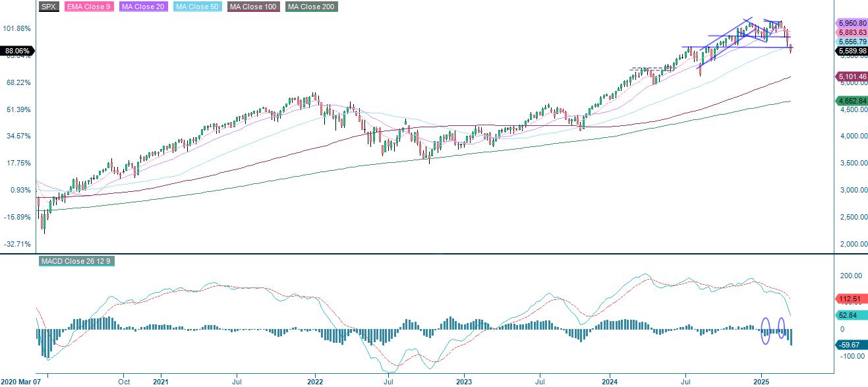
Task: Click the green 4,652.84 price tag
Action: click(850, 102)
